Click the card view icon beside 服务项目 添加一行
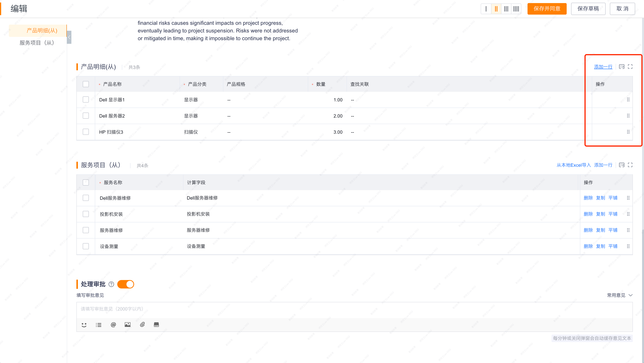This screenshot has height=363, width=644. click(622, 165)
